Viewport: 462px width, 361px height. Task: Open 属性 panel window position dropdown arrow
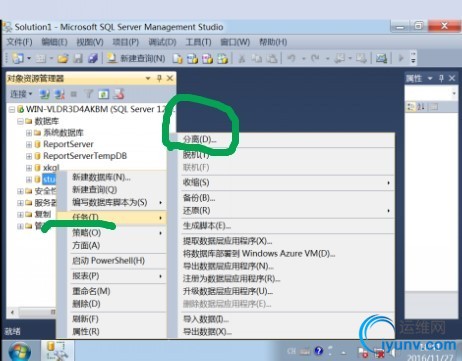tap(430, 79)
